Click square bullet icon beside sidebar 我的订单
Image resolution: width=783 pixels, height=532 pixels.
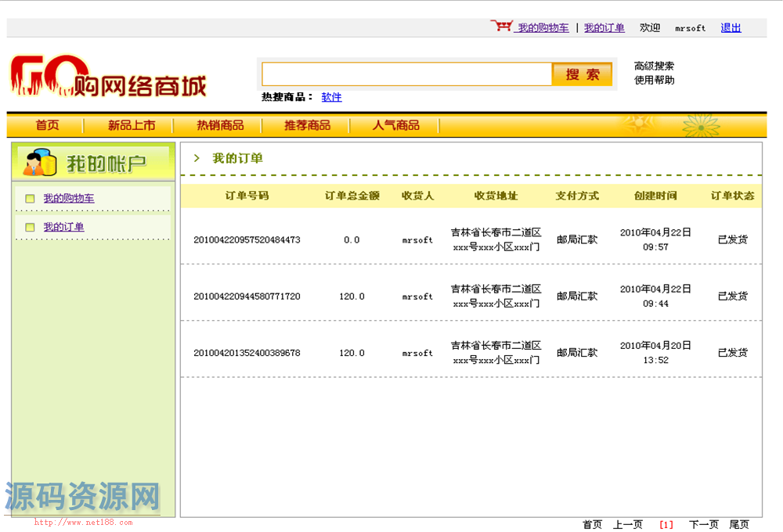click(x=30, y=228)
